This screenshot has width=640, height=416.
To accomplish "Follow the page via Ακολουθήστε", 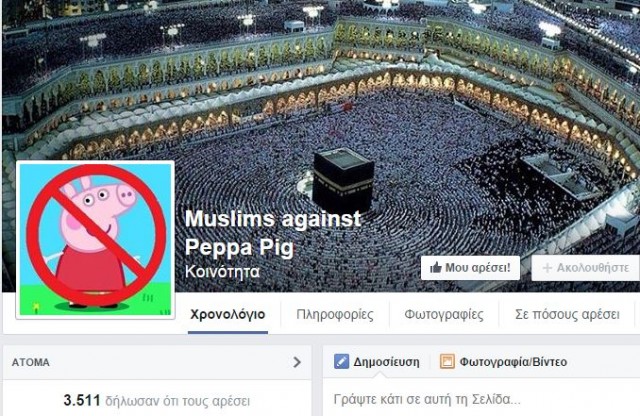I will [x=586, y=268].
